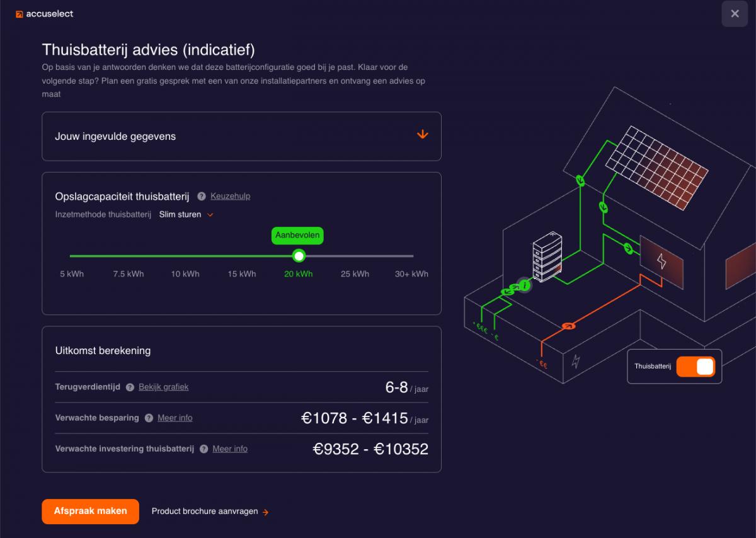This screenshot has width=756, height=538.
Task: Click the green info icon in house diagram
Action: point(524,285)
